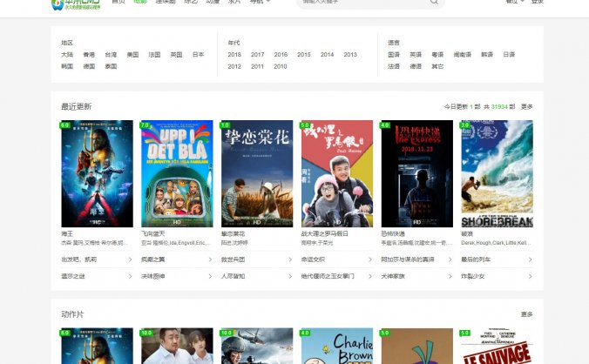Click the 3.0 rating badge on SHOREBREAK
589x364 pixels.
(x=465, y=125)
